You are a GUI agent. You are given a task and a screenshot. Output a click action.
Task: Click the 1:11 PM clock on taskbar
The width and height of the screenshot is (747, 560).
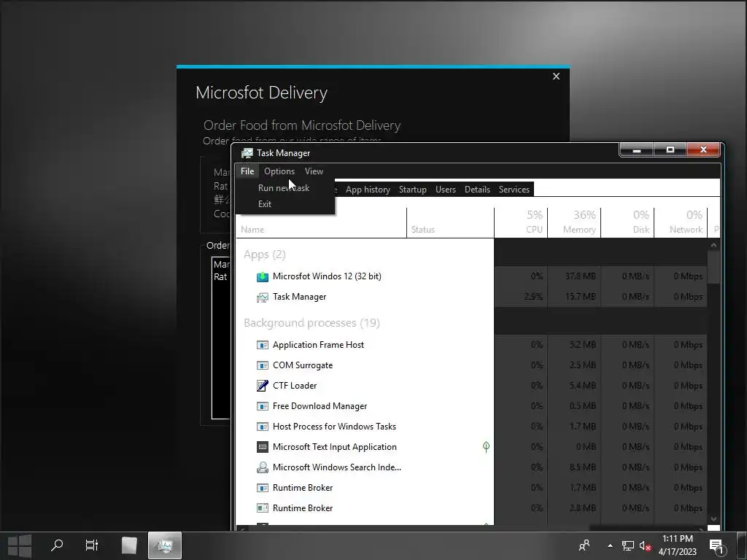click(x=678, y=539)
